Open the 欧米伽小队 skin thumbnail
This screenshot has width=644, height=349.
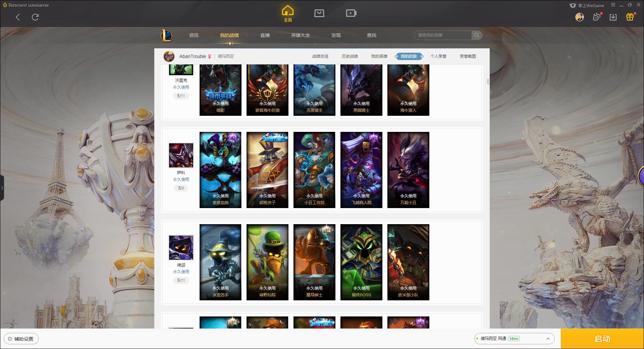click(x=408, y=262)
